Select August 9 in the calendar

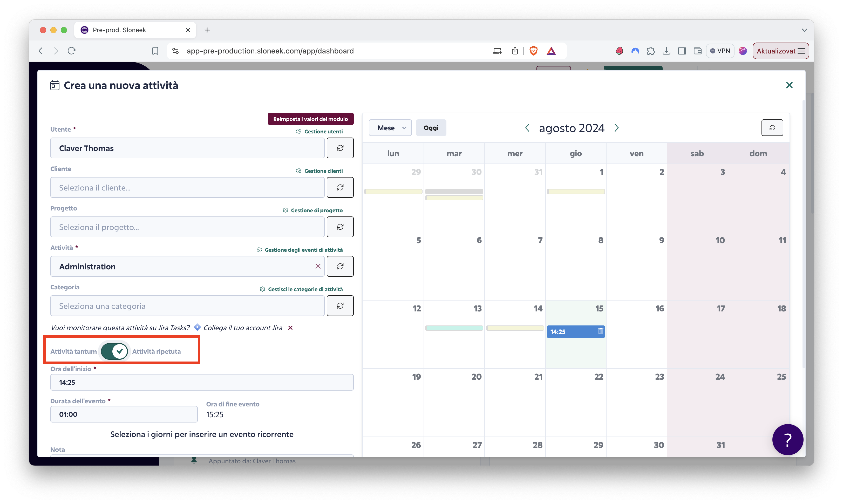[636, 266]
